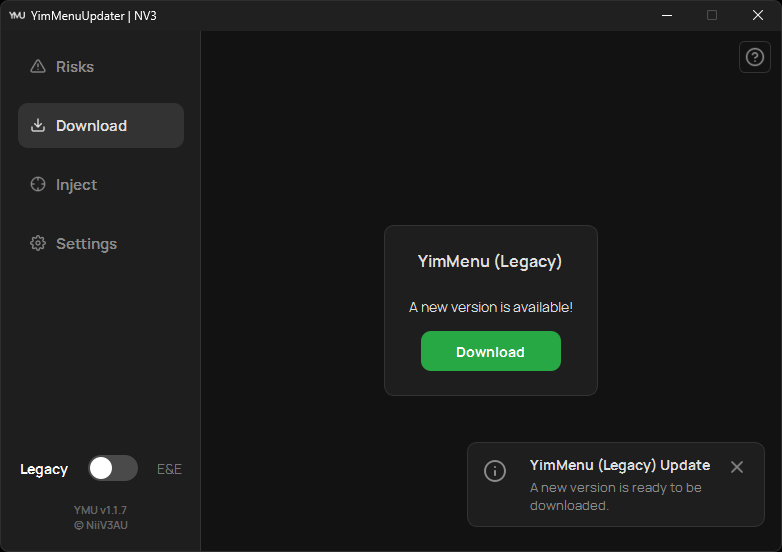Click the "YimMenu (Legacy) Update" notification title
782x552 pixels.
(620, 465)
